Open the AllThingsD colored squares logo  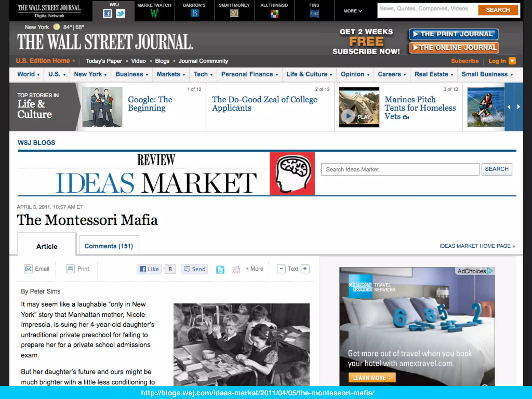tap(274, 14)
